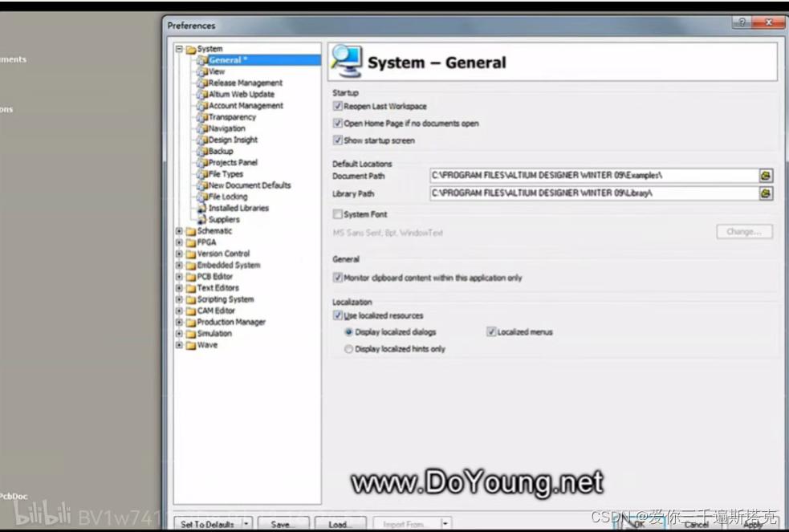Toggle Reopen Last Workspace checkbox
The image size is (789, 532).
click(338, 106)
